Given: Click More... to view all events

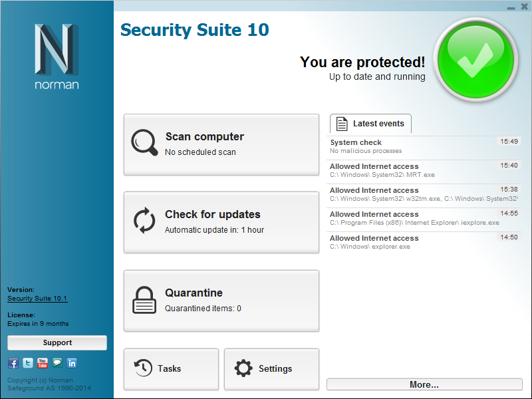Looking at the screenshot, I should 424,384.
